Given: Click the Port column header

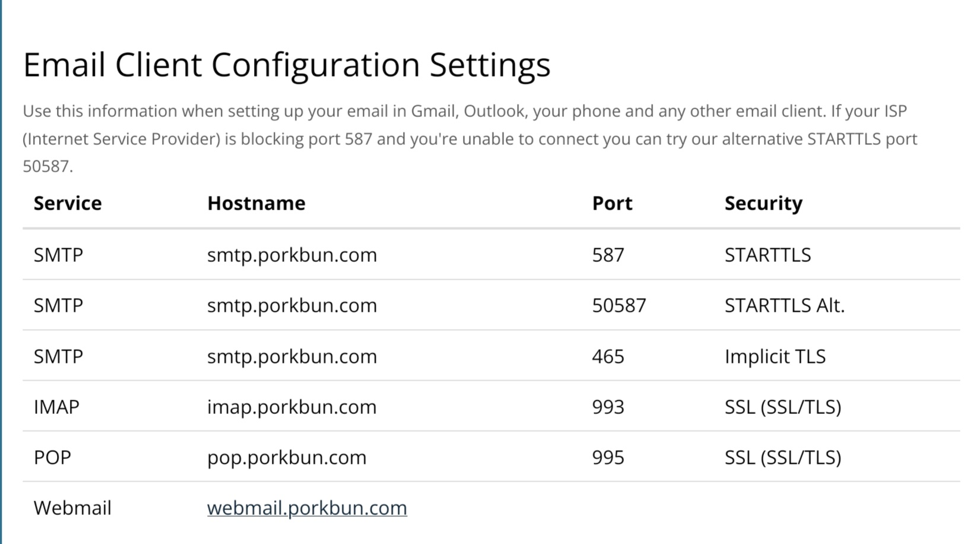Looking at the screenshot, I should pos(612,203).
